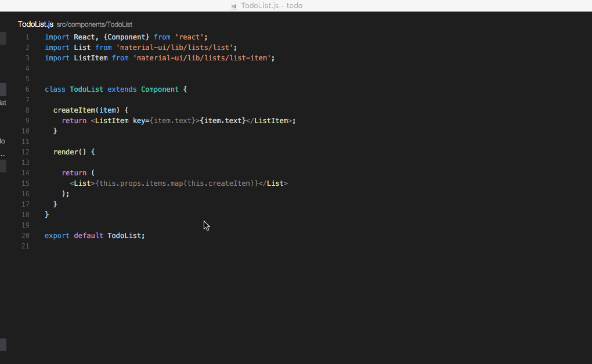592x364 pixels.
Task: Click the partially hidden 'ist' sidebar entry
Action: (x=3, y=102)
